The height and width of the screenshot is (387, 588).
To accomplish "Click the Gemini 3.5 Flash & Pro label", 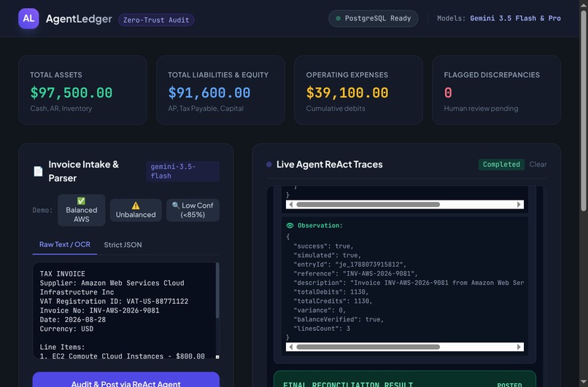I will click(515, 18).
